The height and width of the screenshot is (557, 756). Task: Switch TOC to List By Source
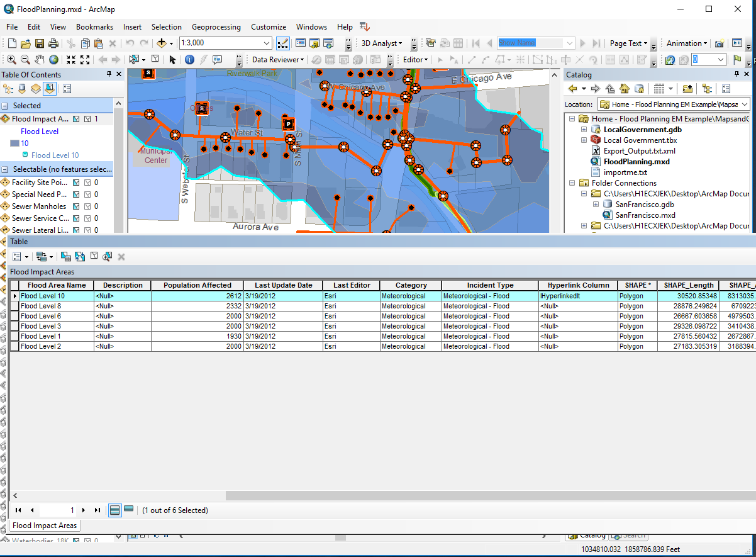click(22, 89)
